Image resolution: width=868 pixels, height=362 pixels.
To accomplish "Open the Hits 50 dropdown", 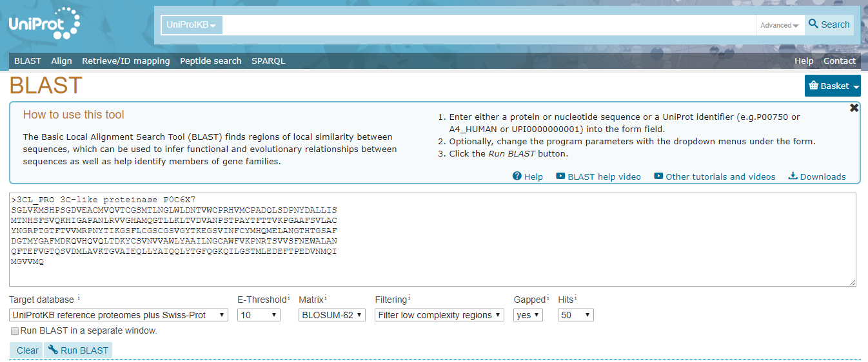I will click(x=575, y=315).
